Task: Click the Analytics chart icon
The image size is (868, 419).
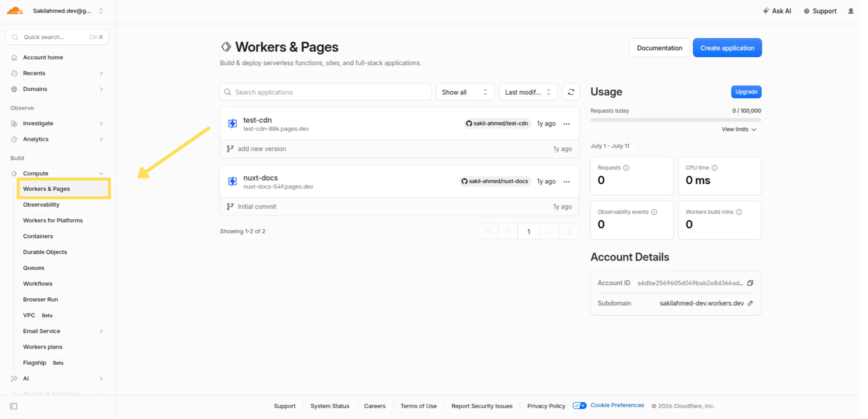Action: (x=14, y=140)
